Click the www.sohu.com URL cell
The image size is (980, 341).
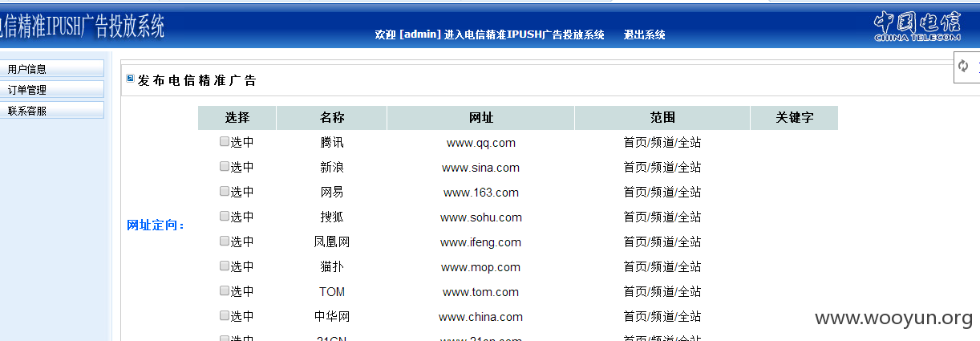481,217
